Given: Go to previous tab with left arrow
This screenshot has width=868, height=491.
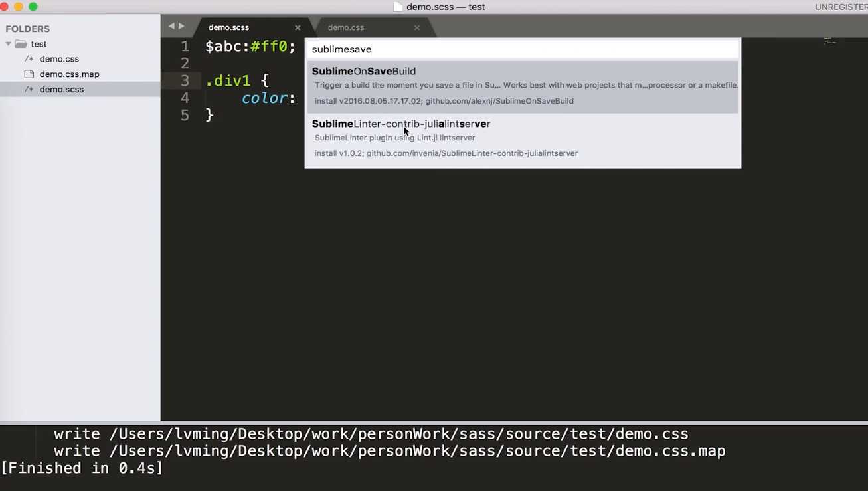Looking at the screenshot, I should pyautogui.click(x=171, y=26).
